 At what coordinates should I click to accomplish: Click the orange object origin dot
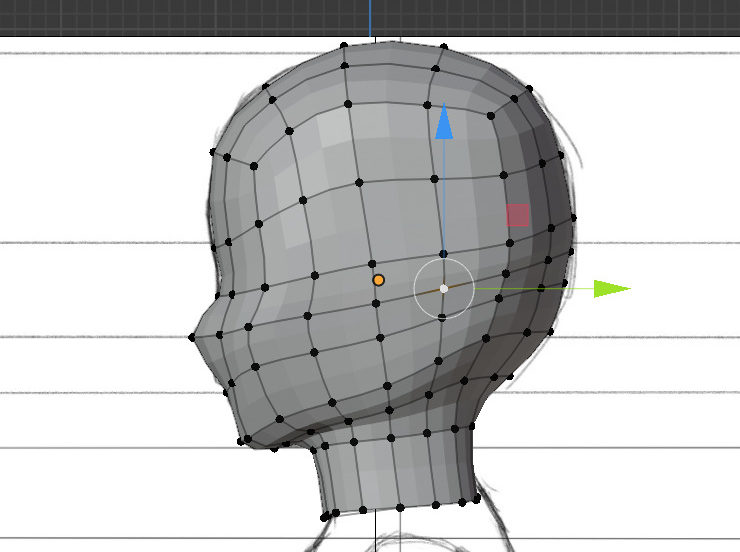(378, 281)
